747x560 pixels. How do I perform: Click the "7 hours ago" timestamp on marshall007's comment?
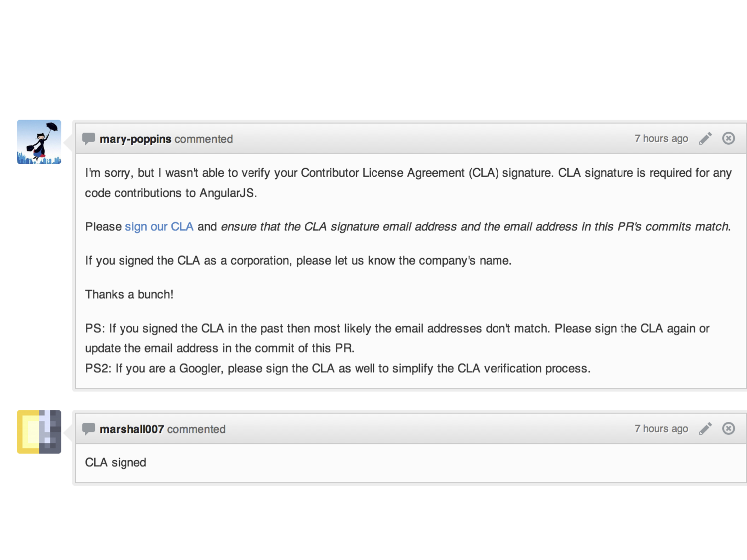coord(661,428)
